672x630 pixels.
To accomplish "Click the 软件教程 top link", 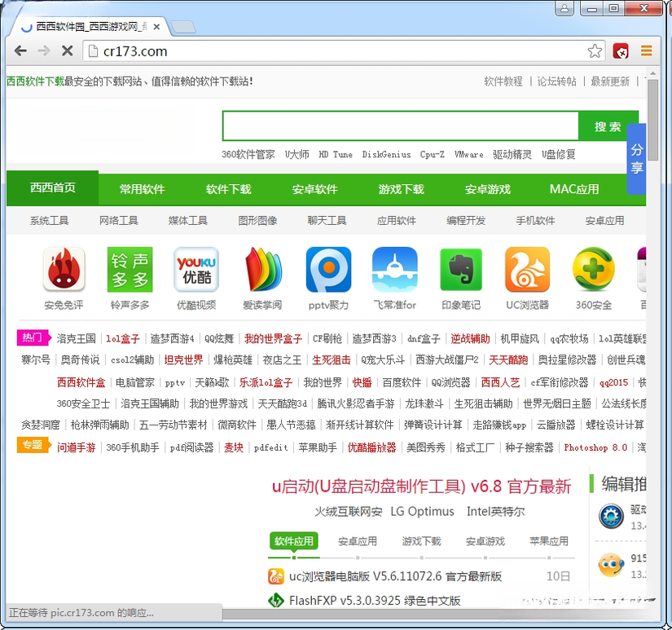I will 503,82.
